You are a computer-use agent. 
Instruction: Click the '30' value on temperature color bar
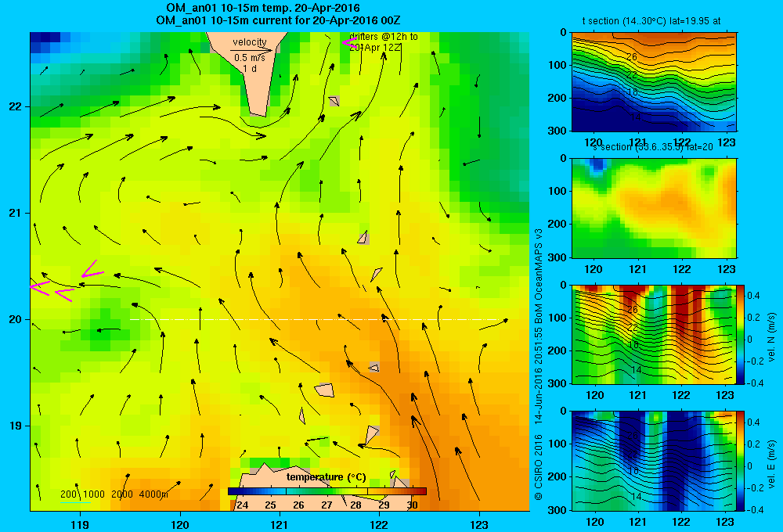point(412,505)
